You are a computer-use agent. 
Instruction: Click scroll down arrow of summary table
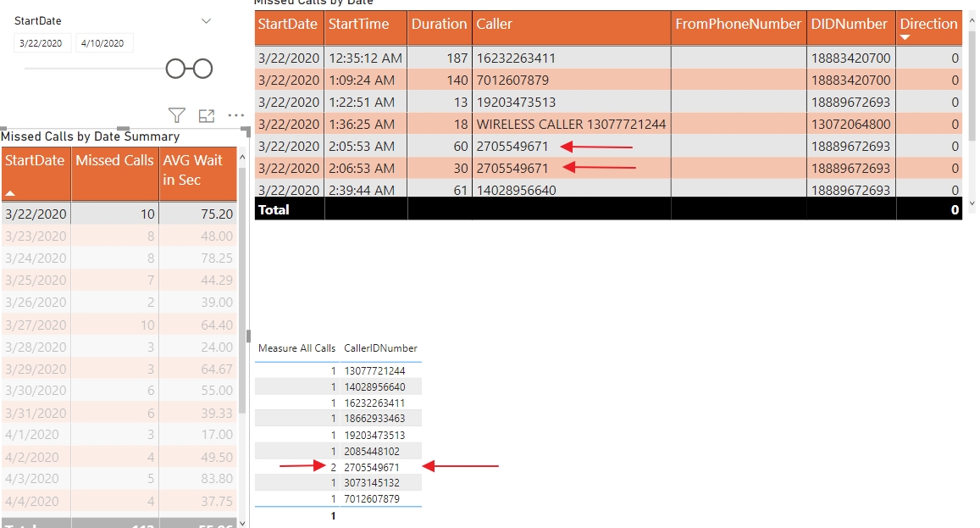(x=242, y=523)
